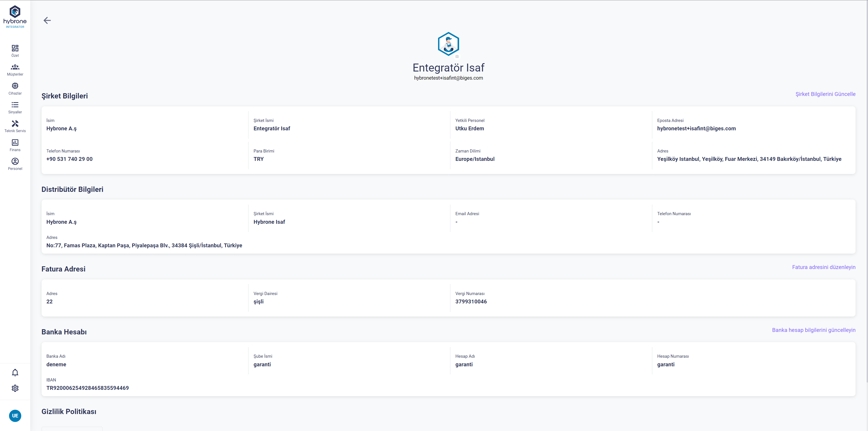Screen dimensions: 868x431
Task: Open the Teknik Servis tools icon
Action: tap(15, 126)
